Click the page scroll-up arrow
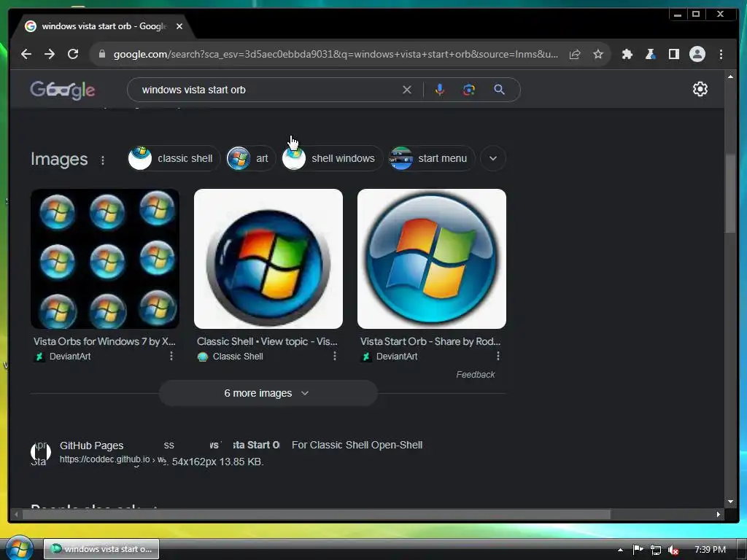 pos(730,76)
